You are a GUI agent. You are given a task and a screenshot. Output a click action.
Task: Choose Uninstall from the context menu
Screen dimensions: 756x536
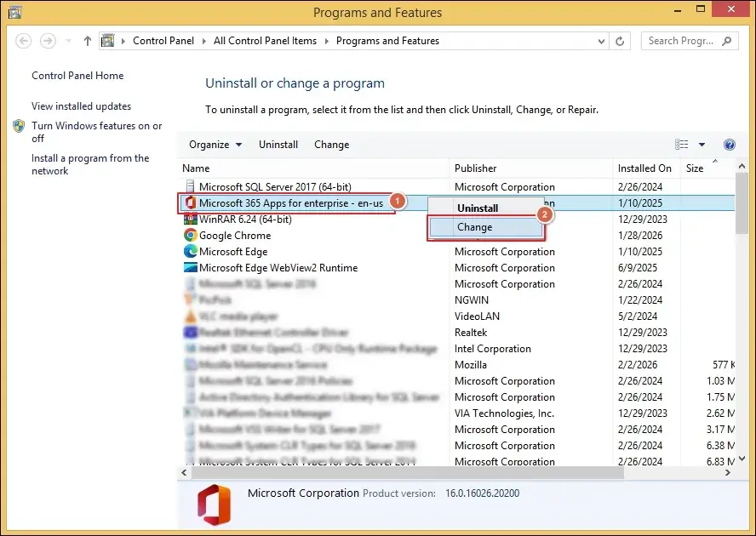478,208
